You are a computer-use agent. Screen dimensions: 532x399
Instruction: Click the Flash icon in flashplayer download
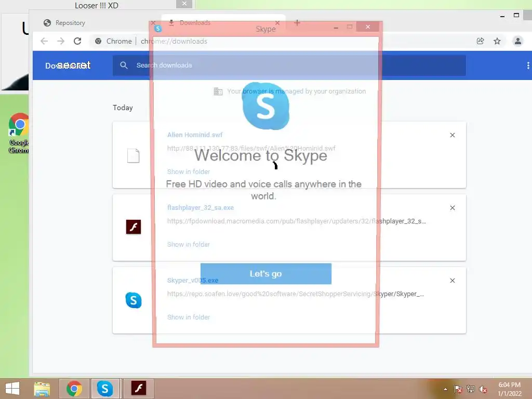click(134, 227)
